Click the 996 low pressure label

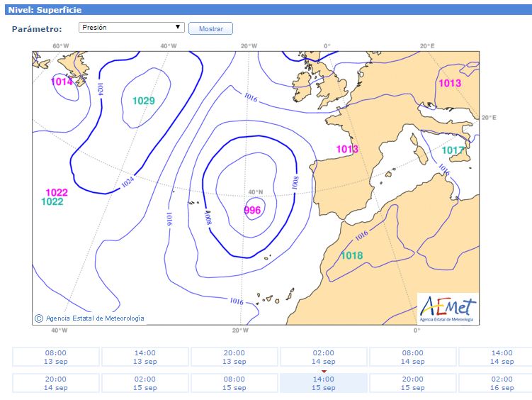coord(252,210)
